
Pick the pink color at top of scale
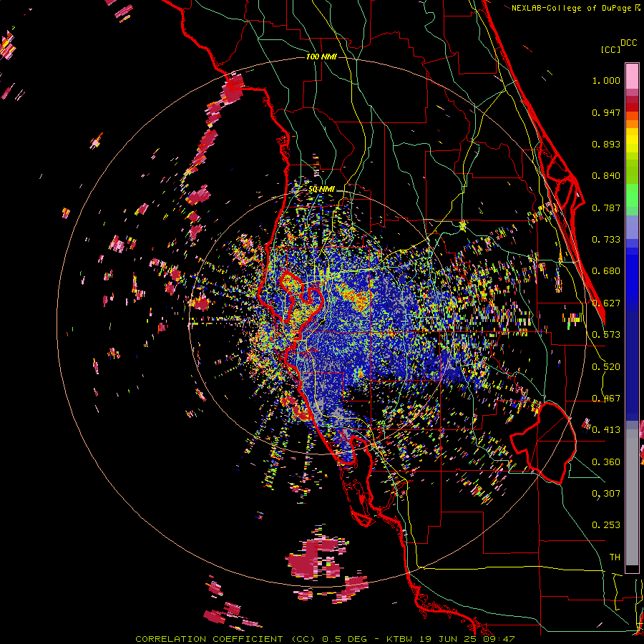click(x=632, y=76)
